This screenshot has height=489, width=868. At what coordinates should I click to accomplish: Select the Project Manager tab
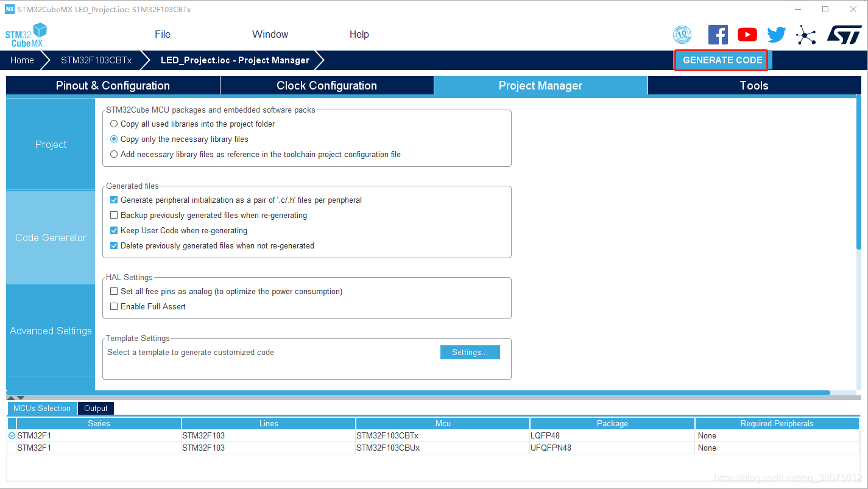click(540, 85)
